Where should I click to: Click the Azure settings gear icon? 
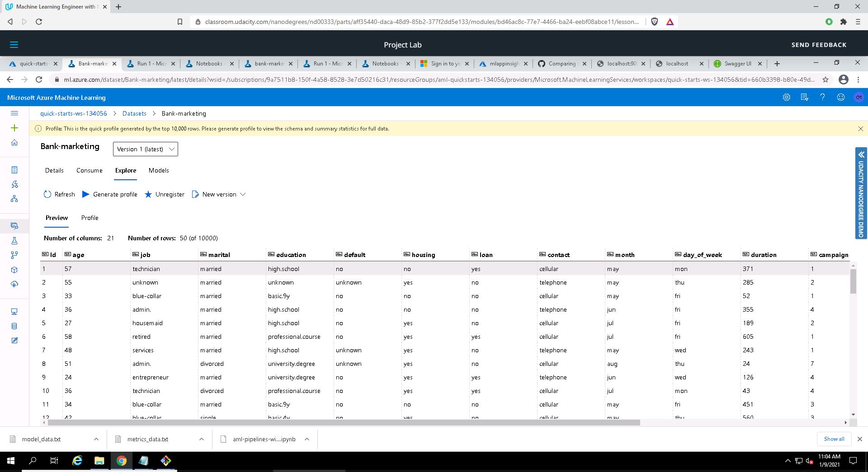(786, 98)
